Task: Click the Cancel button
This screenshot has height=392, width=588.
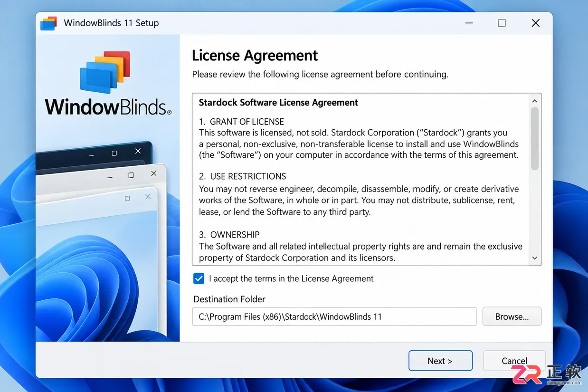Action: 514,361
